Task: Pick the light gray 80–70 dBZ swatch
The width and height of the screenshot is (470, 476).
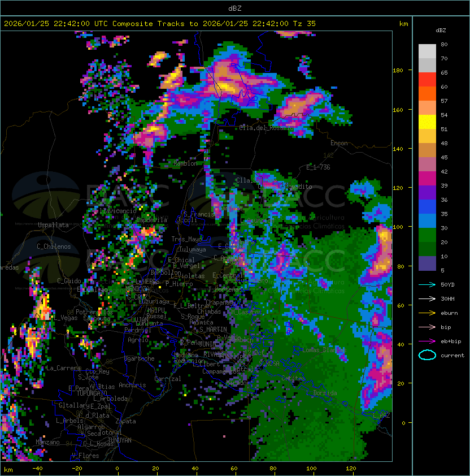Action: (x=427, y=51)
